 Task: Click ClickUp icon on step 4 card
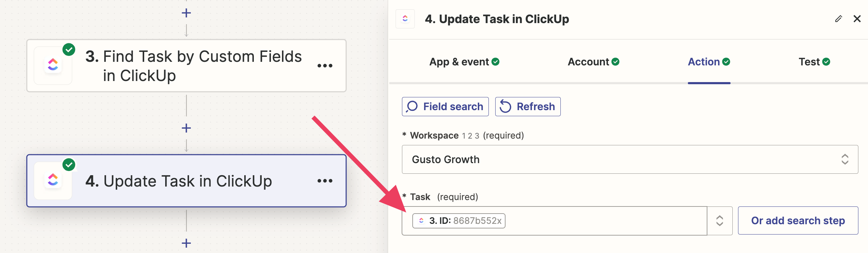pyautogui.click(x=53, y=181)
